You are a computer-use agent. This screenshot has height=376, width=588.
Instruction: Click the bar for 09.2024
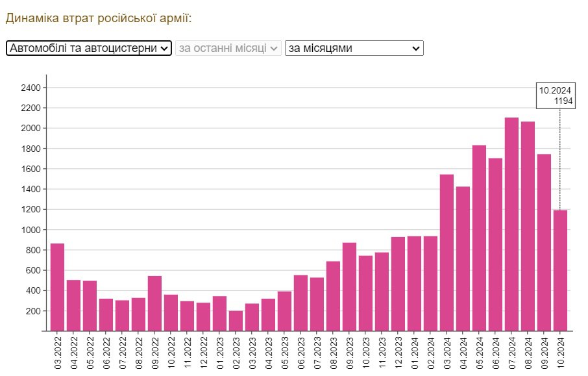point(544,242)
